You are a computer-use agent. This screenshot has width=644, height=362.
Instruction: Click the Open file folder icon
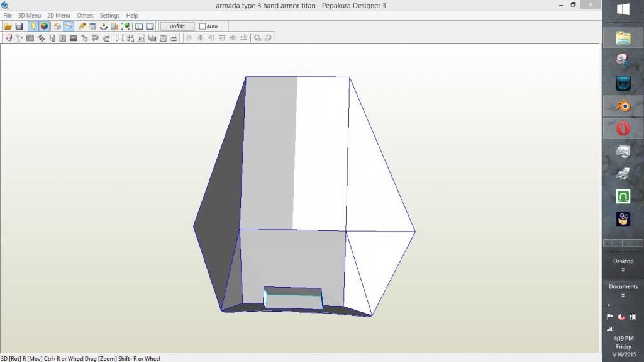click(x=8, y=26)
